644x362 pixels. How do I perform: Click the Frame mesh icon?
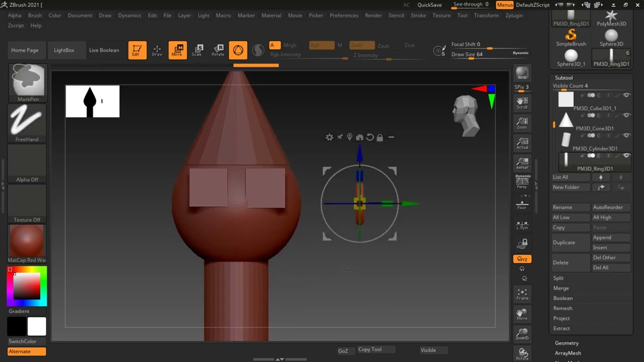tap(522, 294)
